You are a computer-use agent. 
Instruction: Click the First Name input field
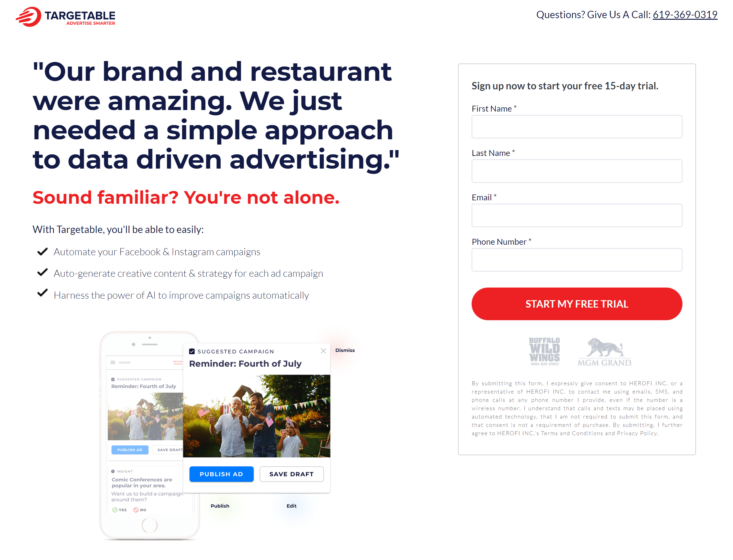tap(577, 126)
